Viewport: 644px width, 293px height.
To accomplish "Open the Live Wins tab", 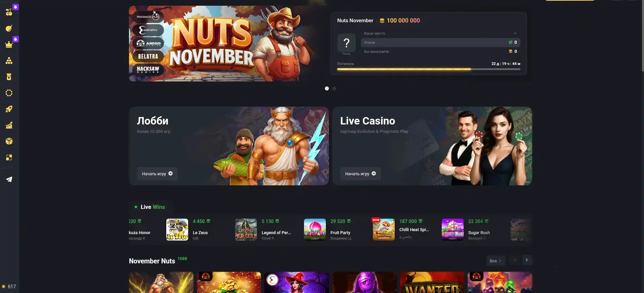I will (150, 207).
